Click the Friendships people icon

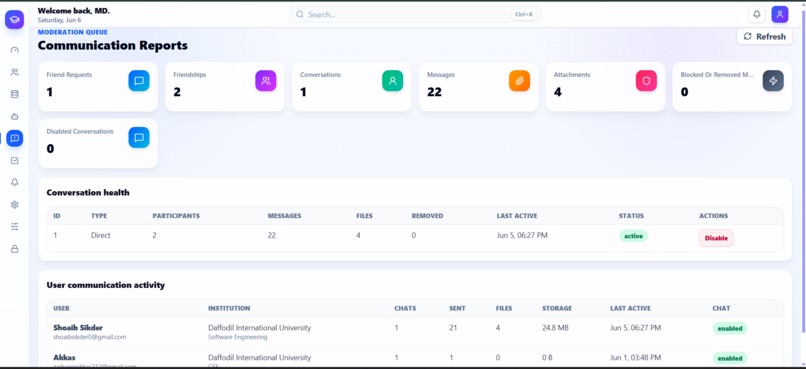coord(266,81)
